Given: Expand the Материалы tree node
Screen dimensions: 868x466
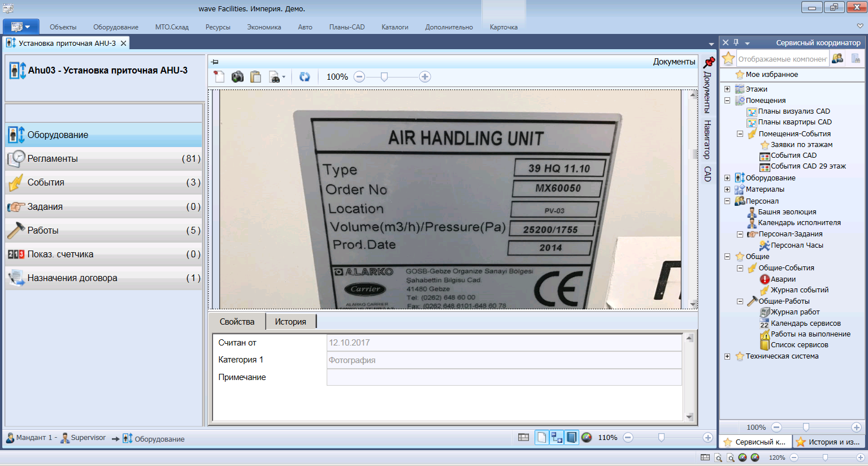Looking at the screenshot, I should click(x=728, y=189).
